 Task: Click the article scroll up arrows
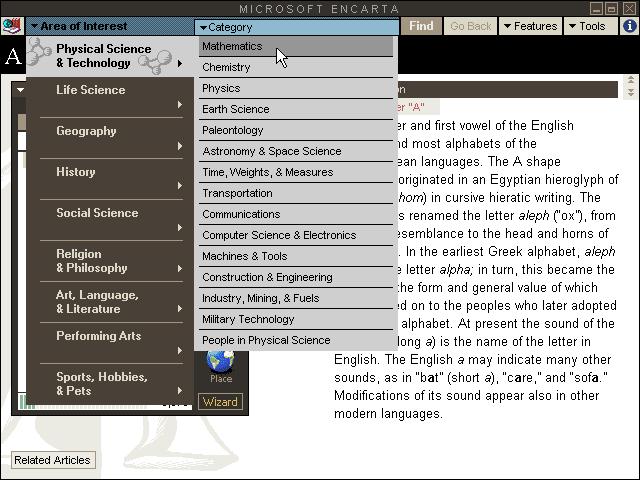pyautogui.click(x=631, y=80)
